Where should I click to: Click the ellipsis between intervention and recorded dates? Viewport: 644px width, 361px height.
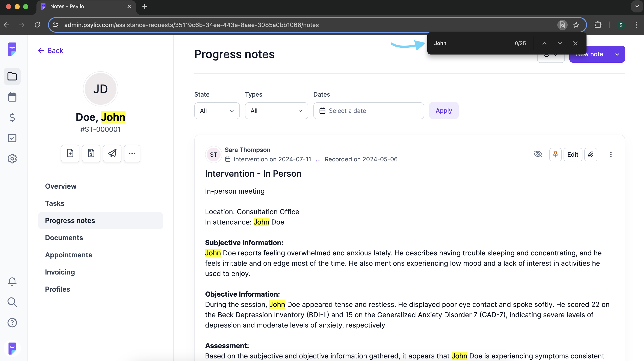[318, 160]
